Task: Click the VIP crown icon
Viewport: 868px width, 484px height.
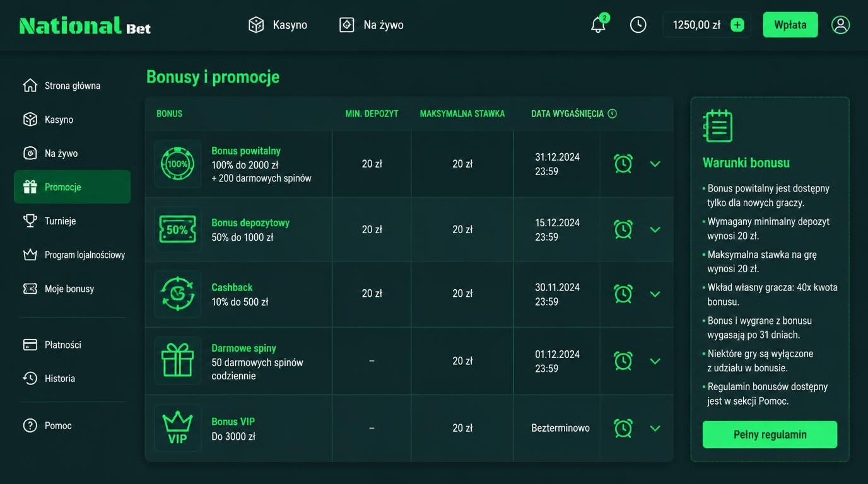Action: click(177, 428)
